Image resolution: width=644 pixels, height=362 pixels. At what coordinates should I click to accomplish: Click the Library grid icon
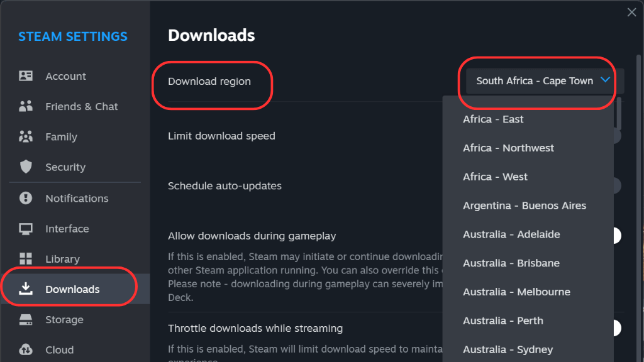click(x=26, y=259)
